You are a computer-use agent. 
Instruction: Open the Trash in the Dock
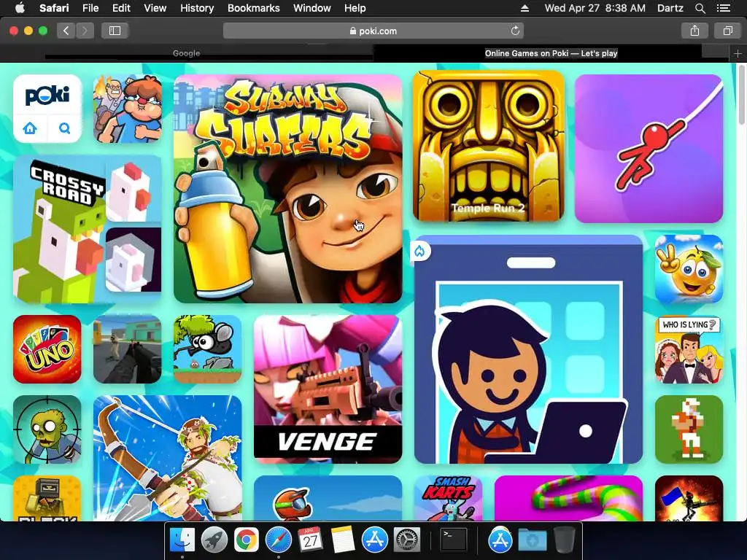(x=564, y=540)
